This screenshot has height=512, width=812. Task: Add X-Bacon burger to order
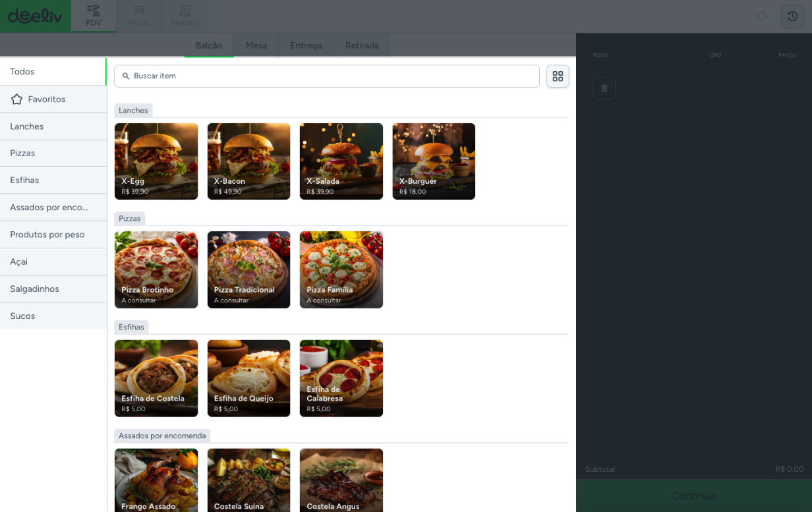[x=248, y=161]
